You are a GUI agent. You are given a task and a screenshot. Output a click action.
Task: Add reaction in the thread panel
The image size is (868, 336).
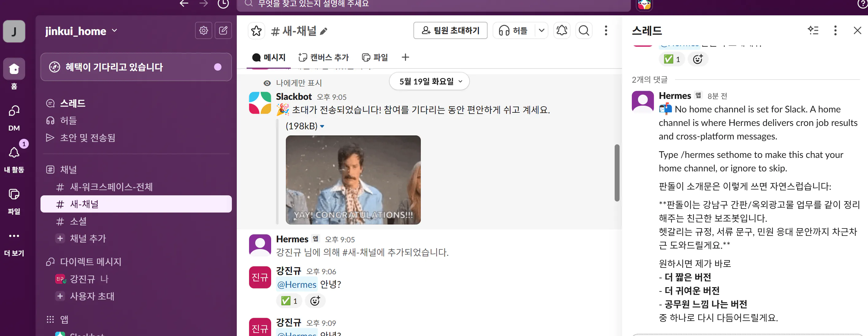pyautogui.click(x=698, y=59)
